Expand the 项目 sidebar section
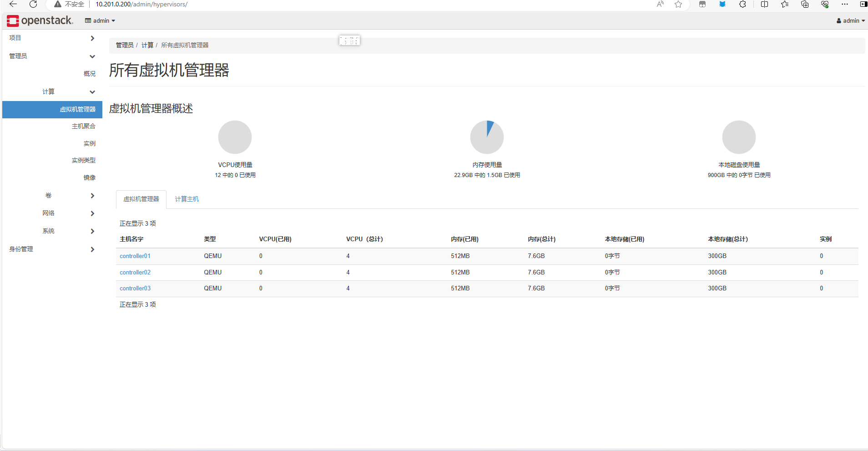This screenshot has height=451, width=868. pos(51,38)
